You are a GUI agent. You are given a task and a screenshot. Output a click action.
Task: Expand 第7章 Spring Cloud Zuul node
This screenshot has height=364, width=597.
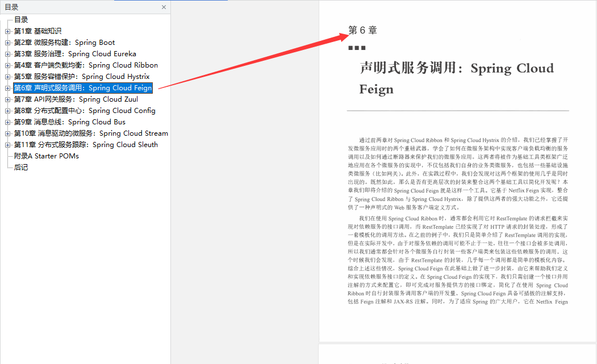(7, 100)
